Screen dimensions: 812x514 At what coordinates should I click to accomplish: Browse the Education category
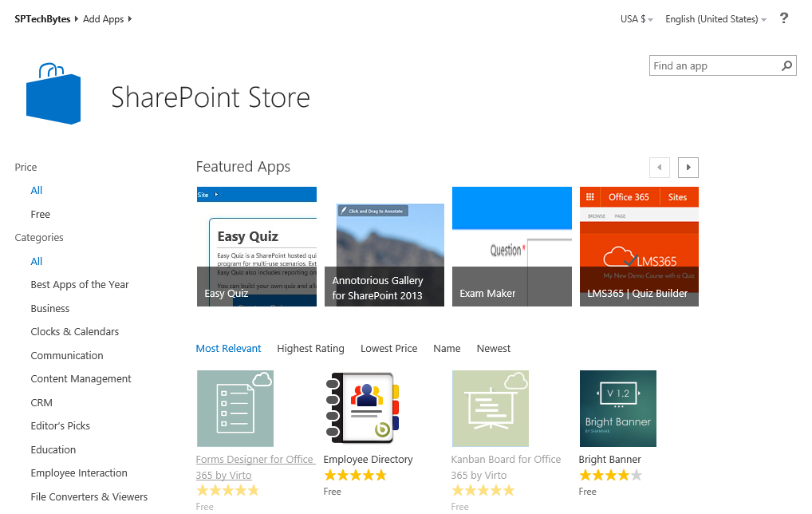[x=53, y=449]
